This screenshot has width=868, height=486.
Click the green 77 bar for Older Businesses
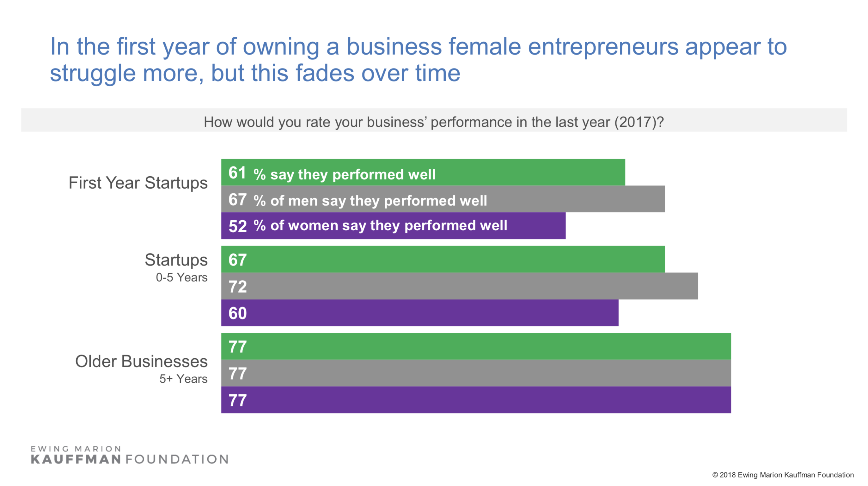[476, 346]
